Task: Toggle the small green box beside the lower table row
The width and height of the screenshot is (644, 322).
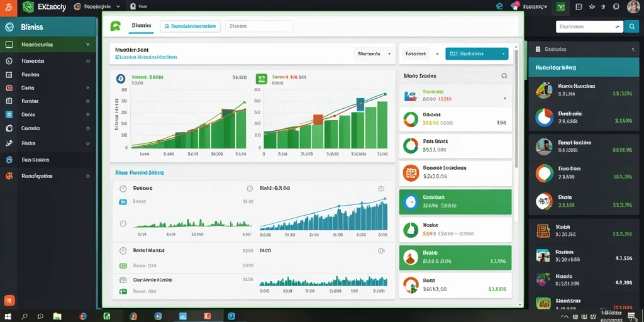Action: pyautogui.click(x=123, y=291)
